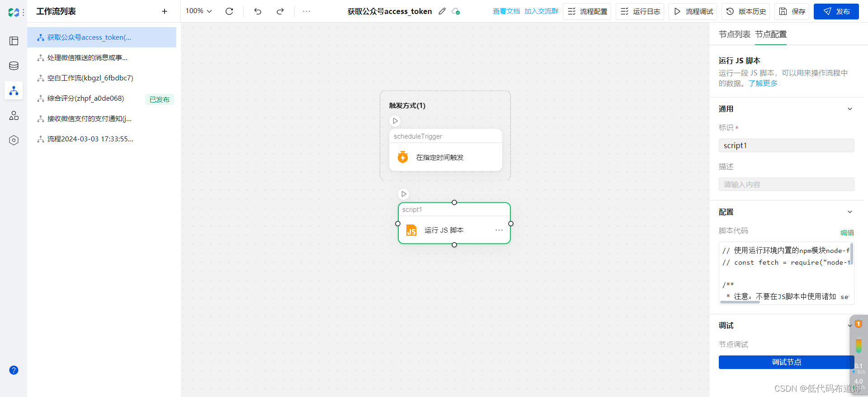868x397 pixels.
Task: Select the workflow sidebar icon
Action: [x=14, y=90]
